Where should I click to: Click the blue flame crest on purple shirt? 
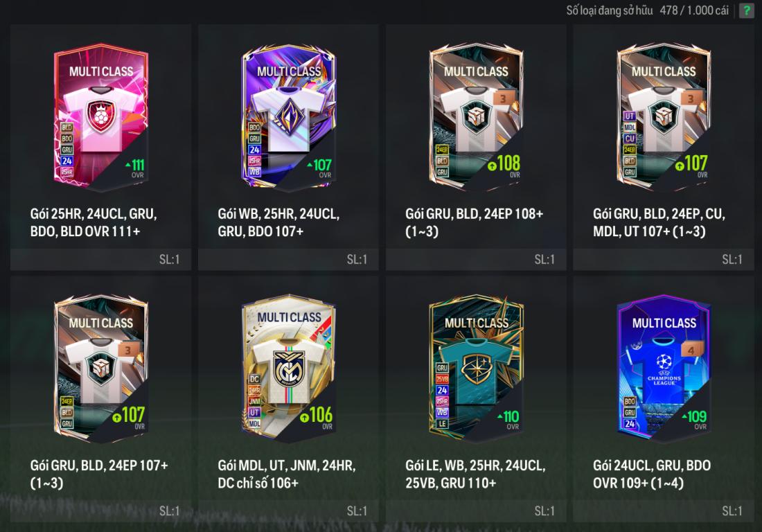tap(289, 116)
